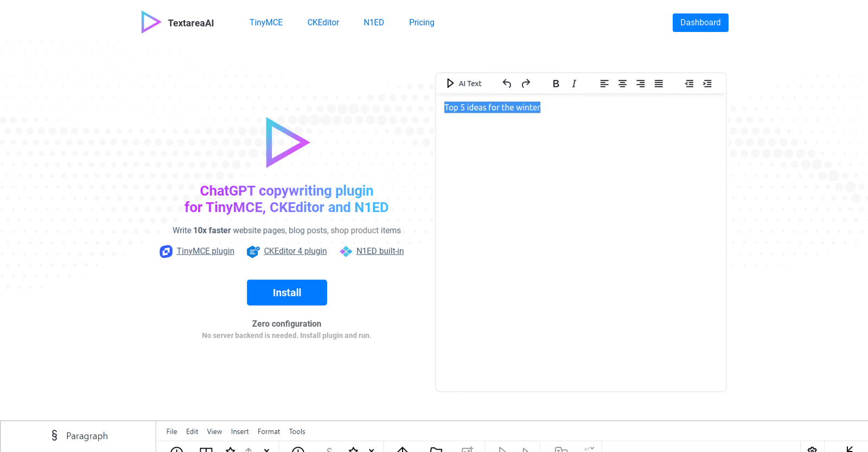Align text to the left

click(604, 83)
